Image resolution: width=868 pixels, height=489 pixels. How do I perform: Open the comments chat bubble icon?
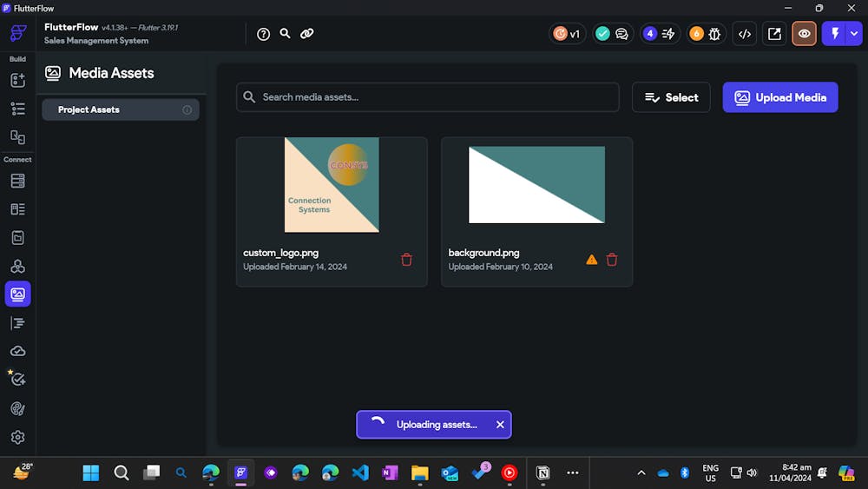point(621,34)
